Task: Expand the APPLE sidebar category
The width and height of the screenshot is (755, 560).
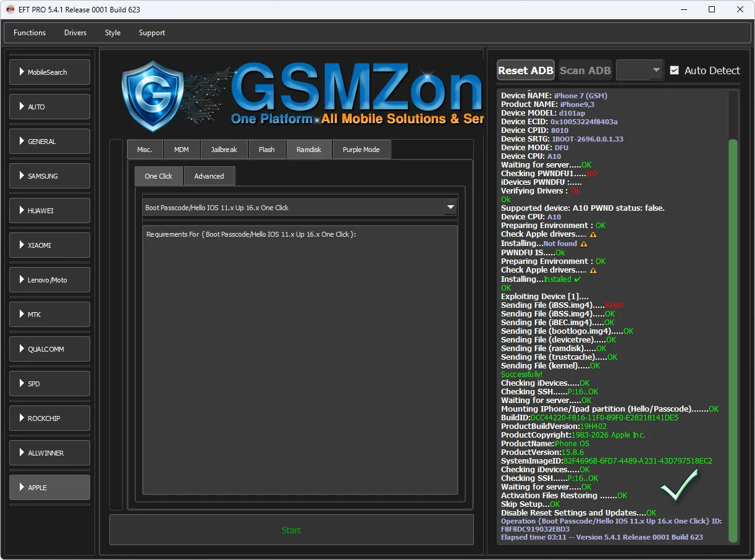Action: 49,488
